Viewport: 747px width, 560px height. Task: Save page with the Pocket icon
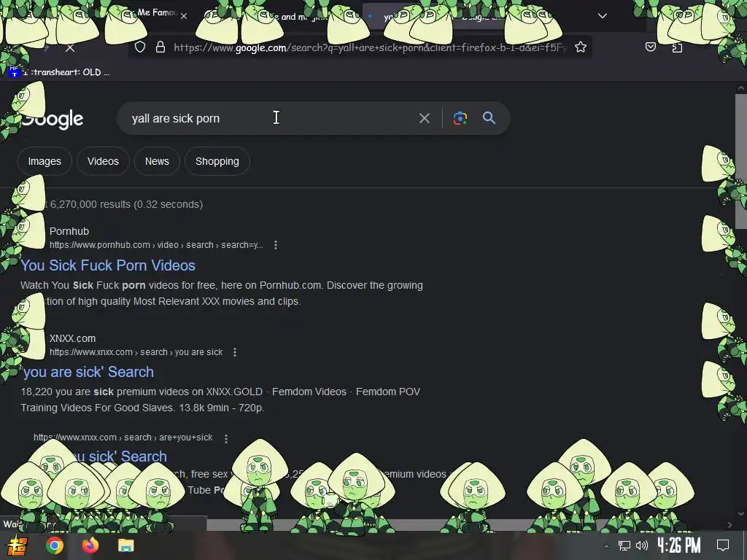(x=651, y=47)
